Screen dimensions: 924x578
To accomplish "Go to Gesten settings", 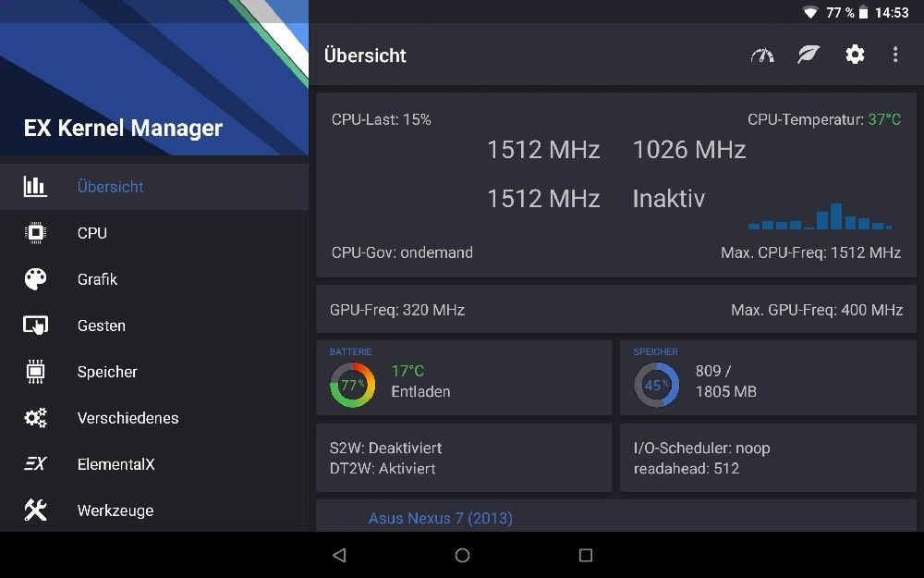I will [x=154, y=326].
